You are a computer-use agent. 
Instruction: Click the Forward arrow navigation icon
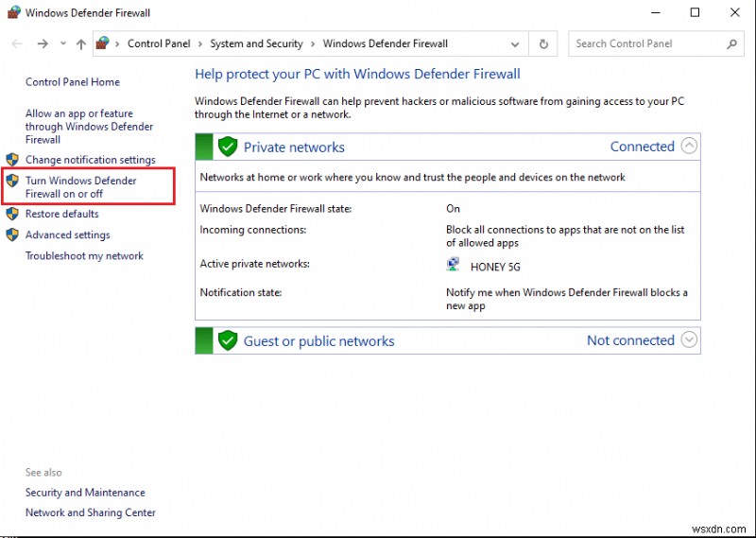(43, 43)
